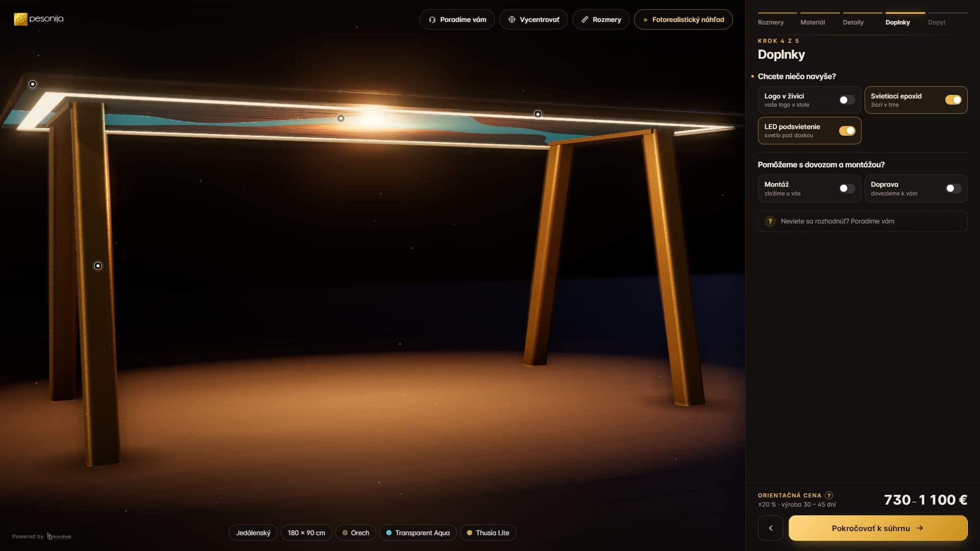Click the 730–1 100 € price text
This screenshot has height=551, width=980.
(x=925, y=500)
